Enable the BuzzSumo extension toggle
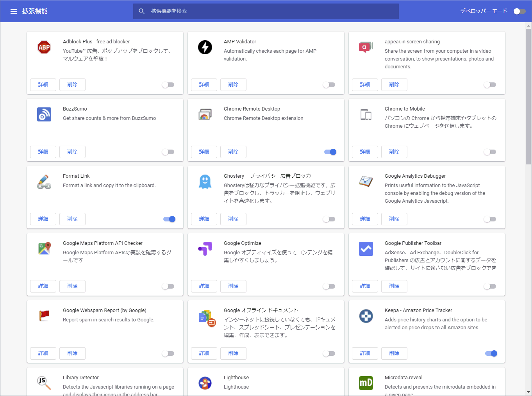Screen dimensions: 532x396 coord(168,152)
